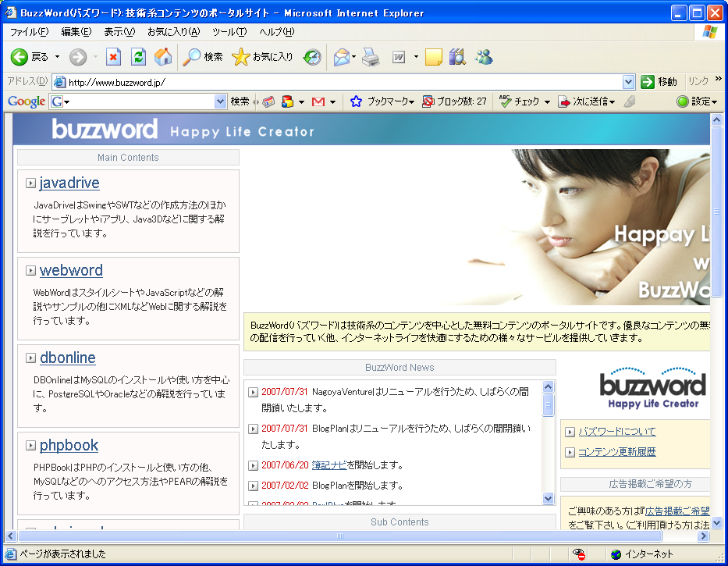Click the page vertical scrollbar thumb
The height and width of the screenshot is (566, 728).
point(716,212)
